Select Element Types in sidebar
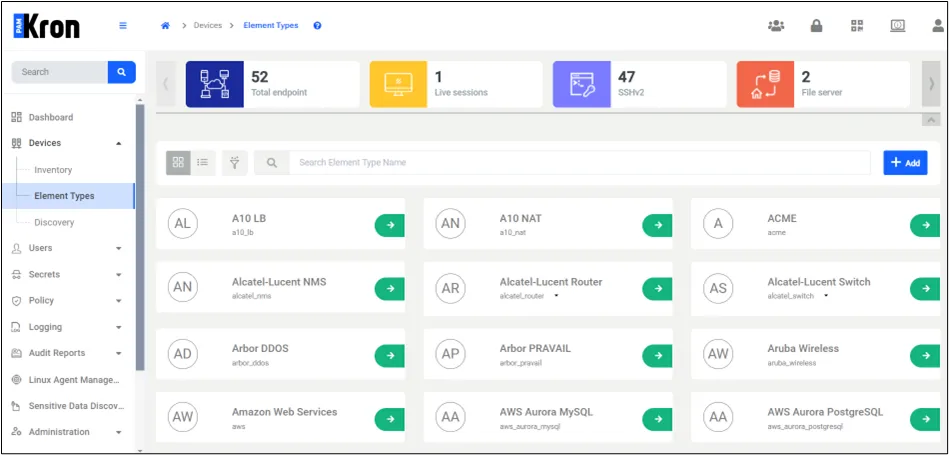Viewport: 949px width, 455px height. pos(68,196)
